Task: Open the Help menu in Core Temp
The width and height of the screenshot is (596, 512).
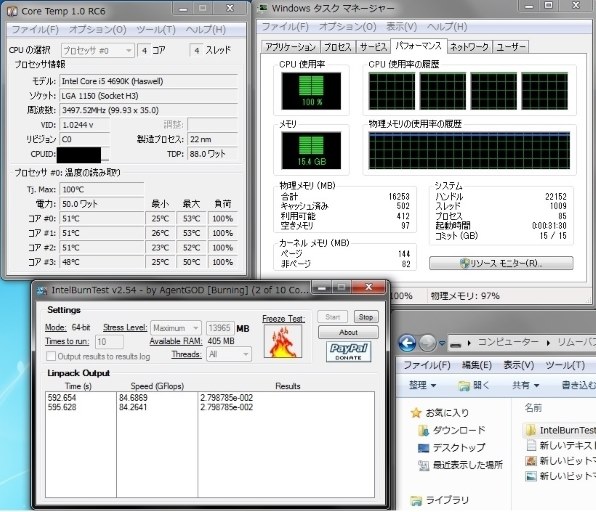Action: 206,30
